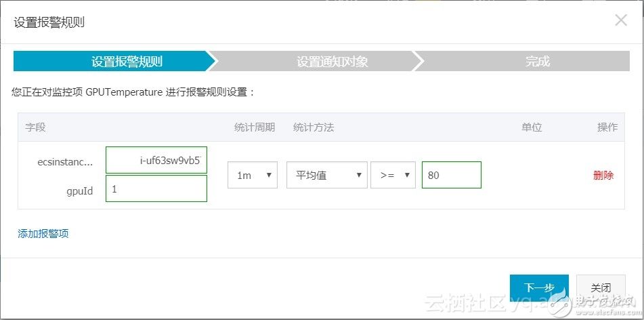This screenshot has width=644, height=320.
Task: Click the ecsinstance ID input field
Action: click(156, 160)
